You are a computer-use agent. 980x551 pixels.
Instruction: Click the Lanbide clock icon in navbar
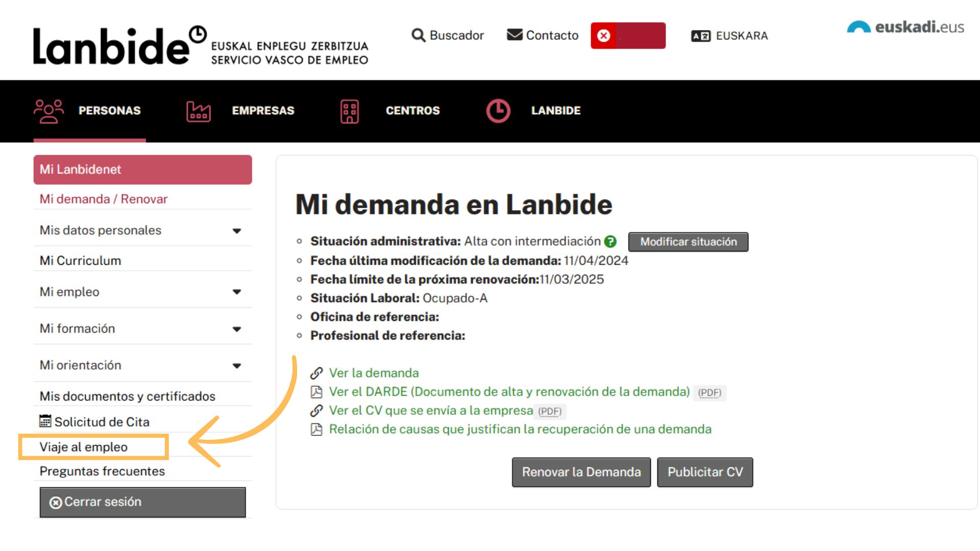point(498,111)
